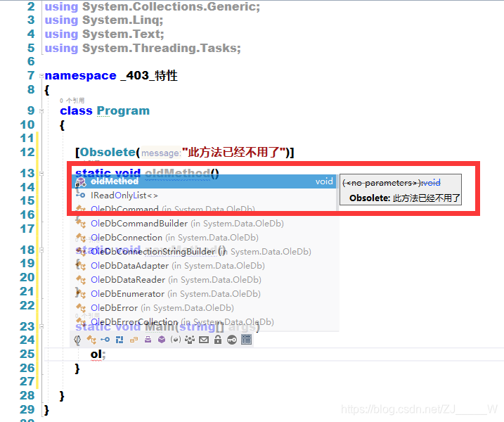Click the class icon beside OleDbEnumerator

click(81, 294)
